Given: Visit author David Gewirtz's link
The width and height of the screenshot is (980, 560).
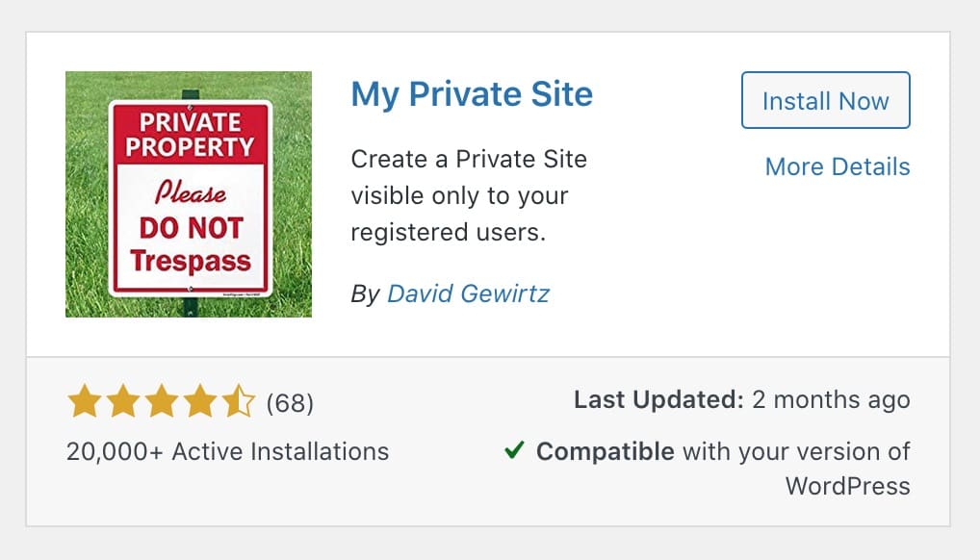Looking at the screenshot, I should click(468, 293).
